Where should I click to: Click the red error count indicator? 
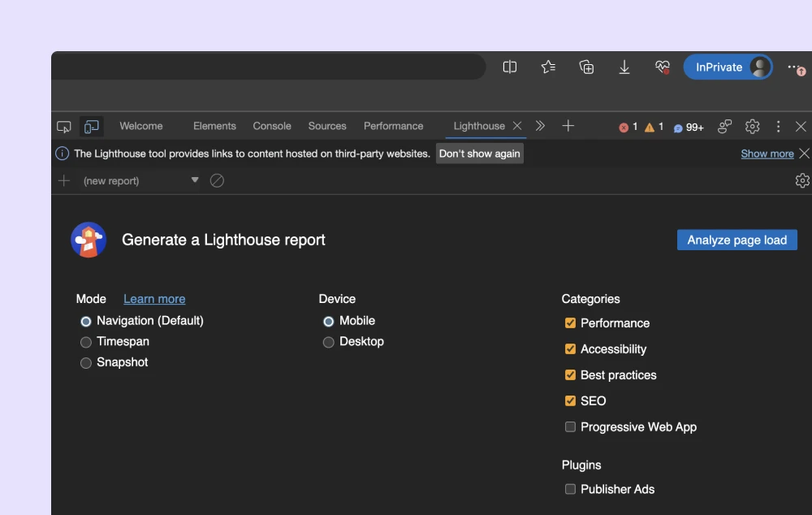(628, 127)
